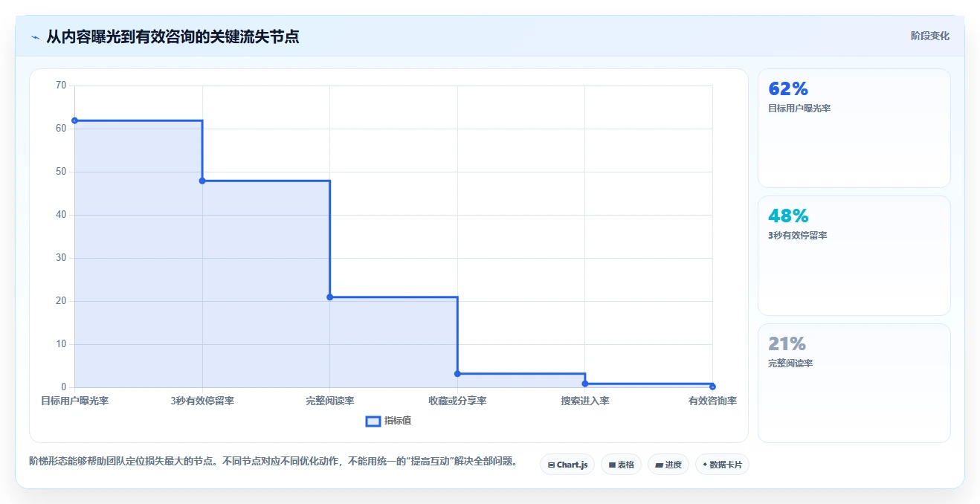Click the title 从内容曝光到有效咨询的关键流失节点
The image size is (980, 504).
[173, 36]
